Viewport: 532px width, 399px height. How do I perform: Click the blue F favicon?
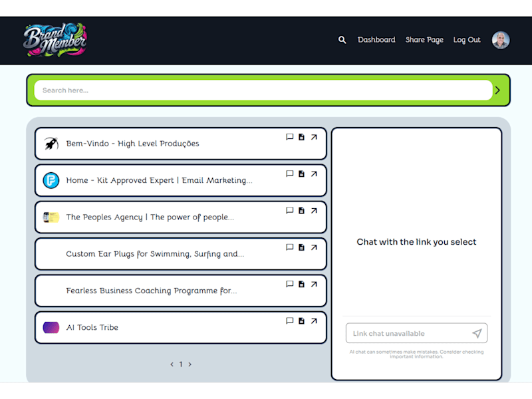click(51, 180)
